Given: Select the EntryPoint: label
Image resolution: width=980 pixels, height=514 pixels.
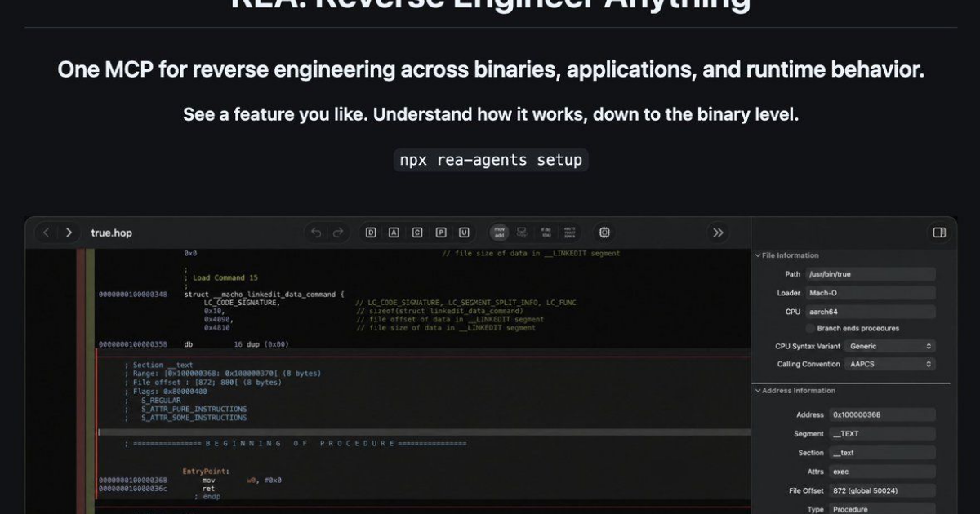Looking at the screenshot, I should coord(205,472).
